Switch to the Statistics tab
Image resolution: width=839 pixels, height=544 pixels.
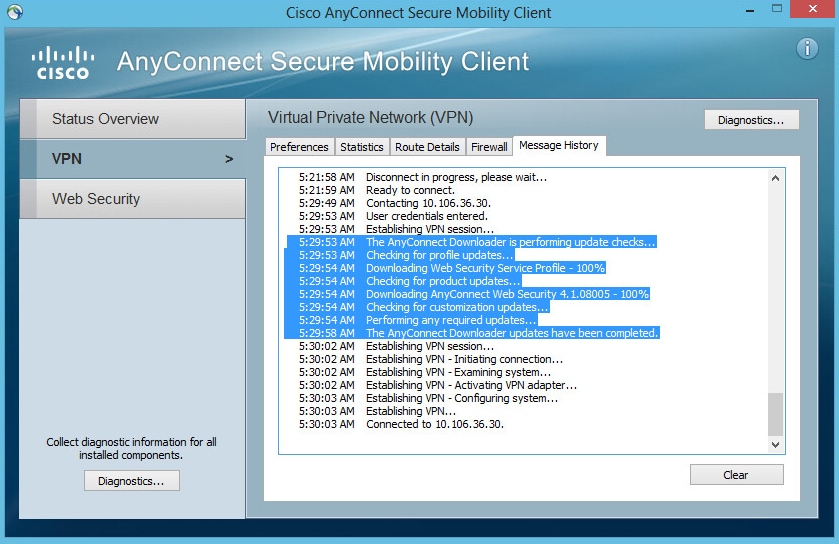(362, 147)
